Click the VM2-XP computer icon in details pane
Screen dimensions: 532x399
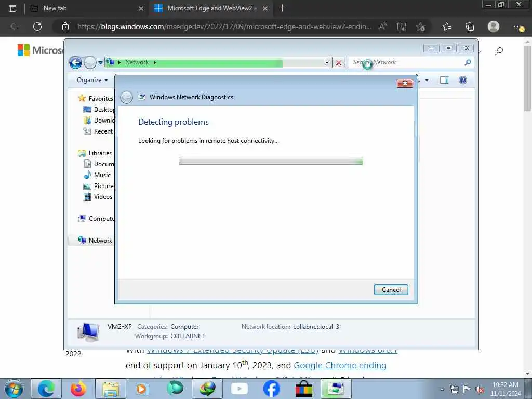pyautogui.click(x=88, y=331)
